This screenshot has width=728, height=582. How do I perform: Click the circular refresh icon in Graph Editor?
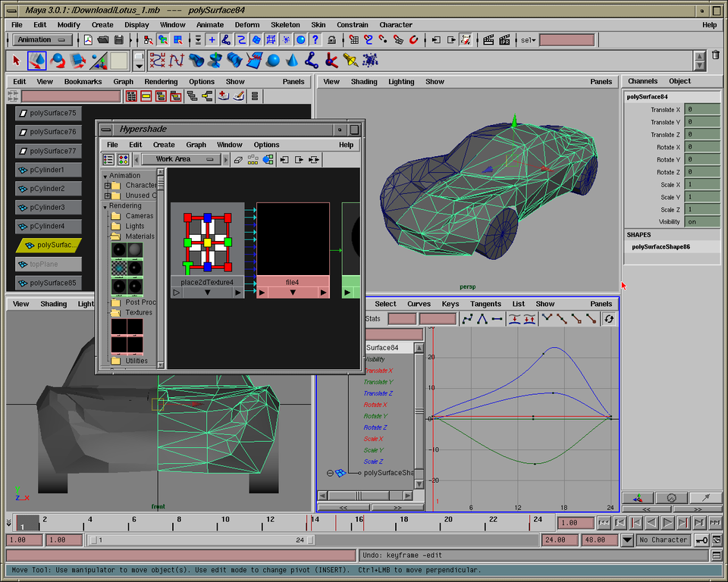[x=608, y=319]
